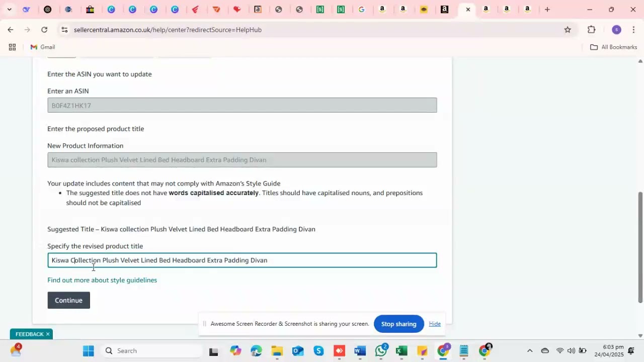Open volume control in the tray

click(571, 351)
